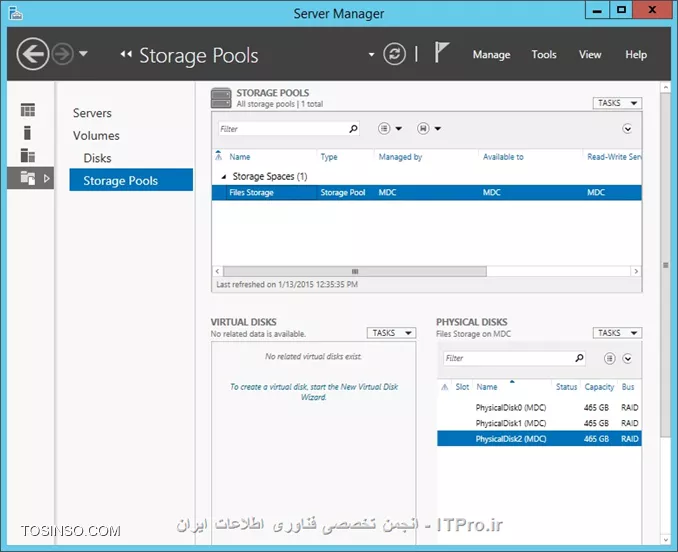This screenshot has height=552, width=678.
Task: Sort physical disks by Capacity column
Action: pyautogui.click(x=599, y=387)
